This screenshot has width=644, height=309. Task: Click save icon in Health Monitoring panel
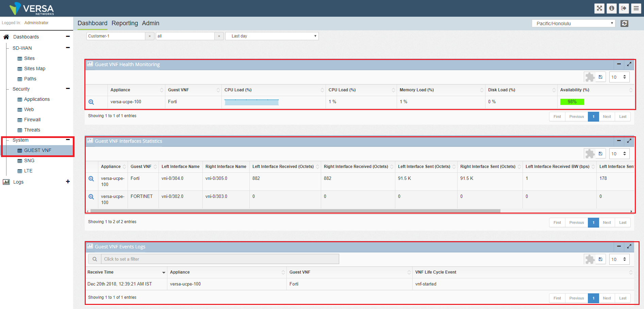pos(600,77)
